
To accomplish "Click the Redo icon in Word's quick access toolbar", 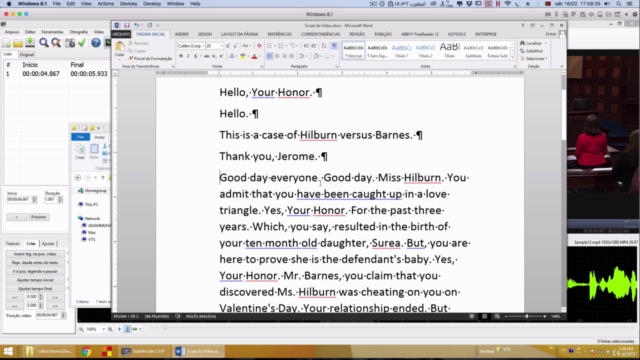I will [x=150, y=25].
